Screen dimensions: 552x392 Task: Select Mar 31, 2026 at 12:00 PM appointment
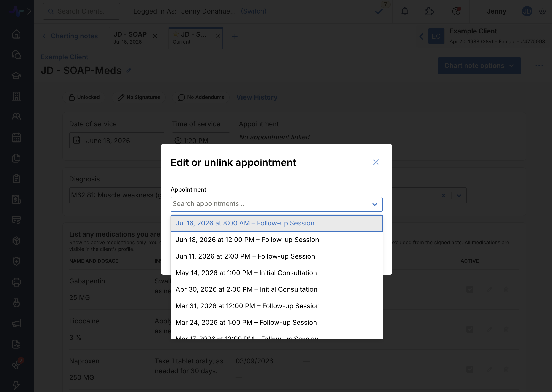point(277,306)
